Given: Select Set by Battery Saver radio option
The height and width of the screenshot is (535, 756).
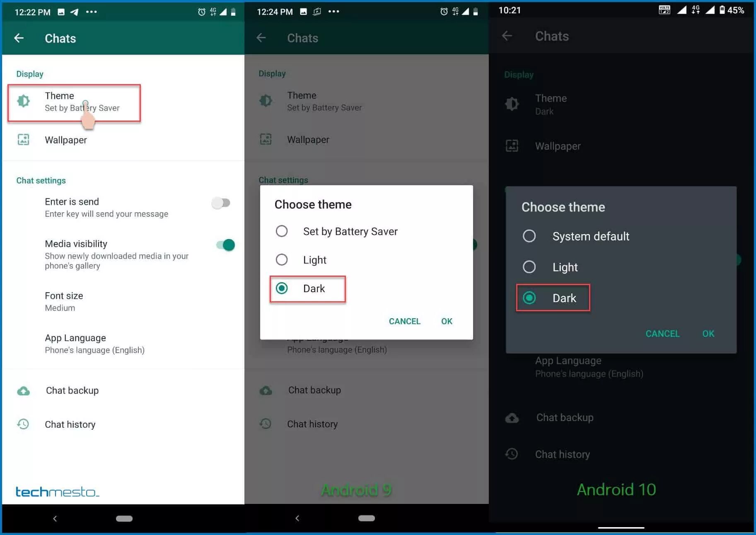Looking at the screenshot, I should [282, 231].
